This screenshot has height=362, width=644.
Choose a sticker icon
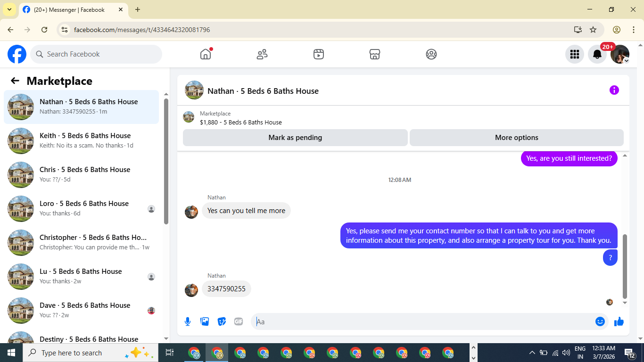[222, 321]
